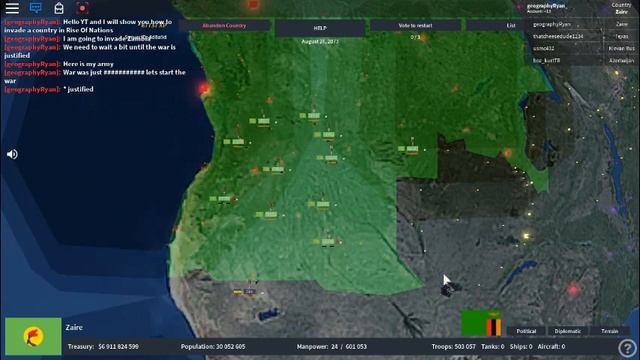Toggle the Roblox chat window icon
This screenshot has width=640, height=360.
pyautogui.click(x=36, y=8)
